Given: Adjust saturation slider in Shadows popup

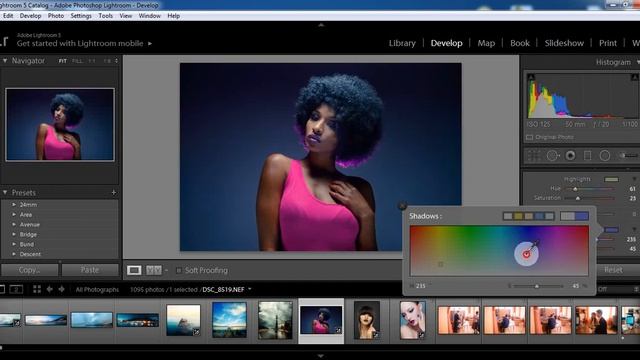Looking at the screenshot, I should (537, 286).
